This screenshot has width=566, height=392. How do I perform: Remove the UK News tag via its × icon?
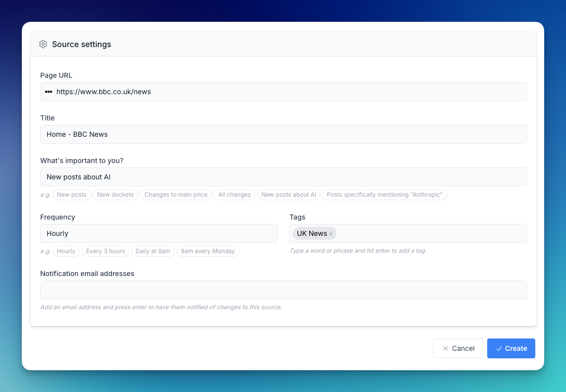[330, 233]
